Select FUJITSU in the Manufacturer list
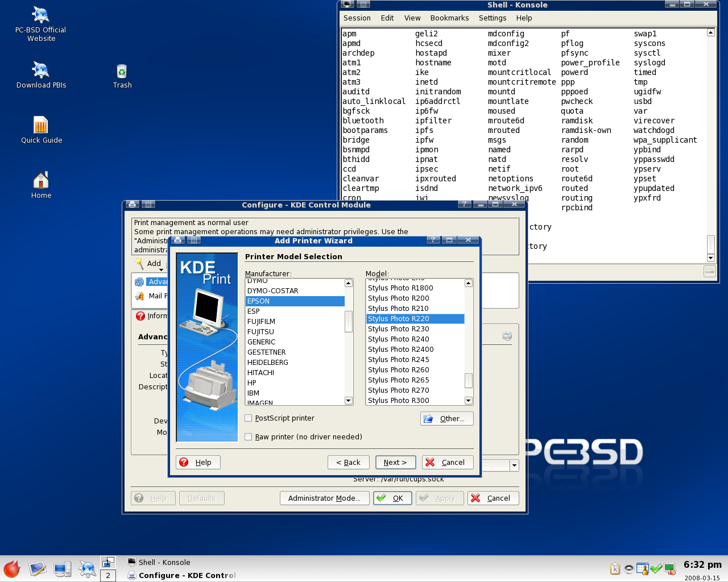 (x=295, y=332)
